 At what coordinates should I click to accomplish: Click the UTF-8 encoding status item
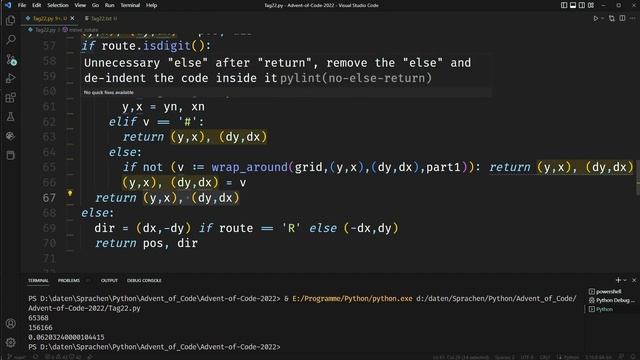(x=527, y=357)
